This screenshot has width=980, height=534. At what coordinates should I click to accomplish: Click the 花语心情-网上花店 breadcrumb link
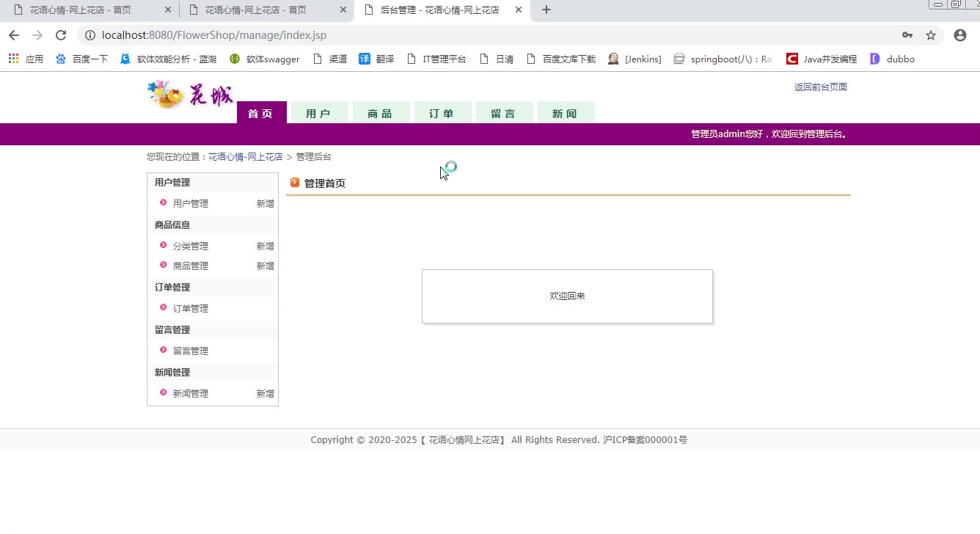coord(245,157)
